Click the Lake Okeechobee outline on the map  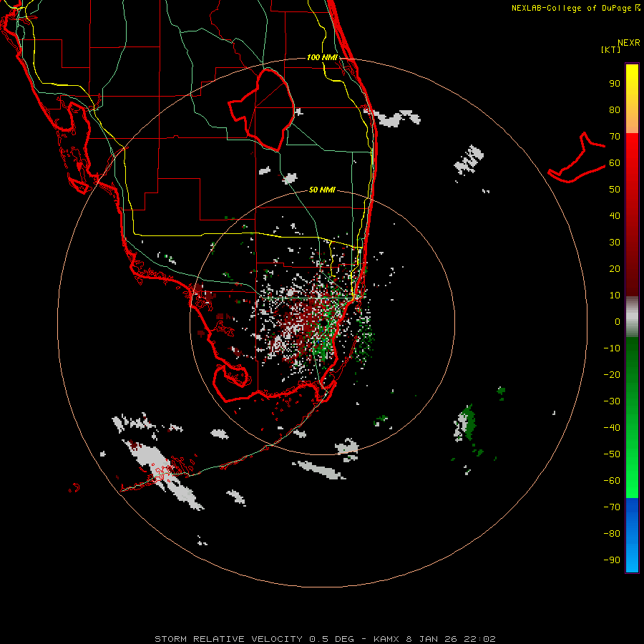click(262, 109)
